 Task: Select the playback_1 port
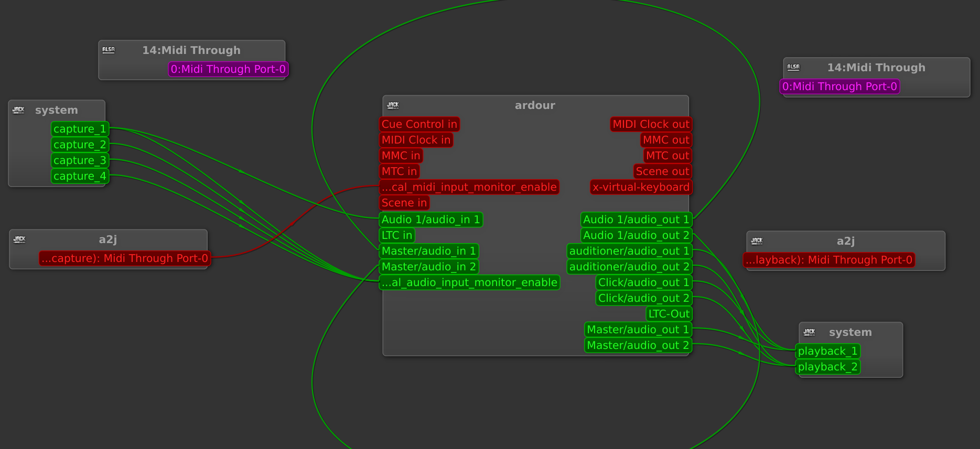click(x=828, y=351)
